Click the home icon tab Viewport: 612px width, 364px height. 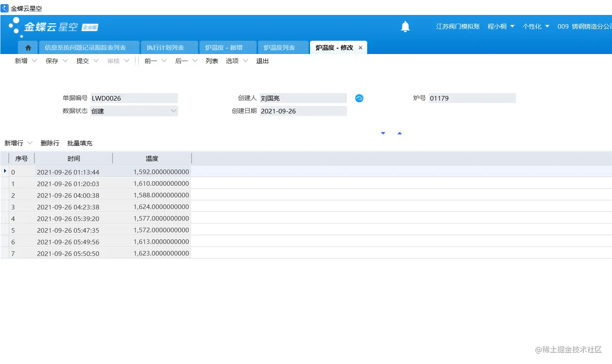point(27,47)
